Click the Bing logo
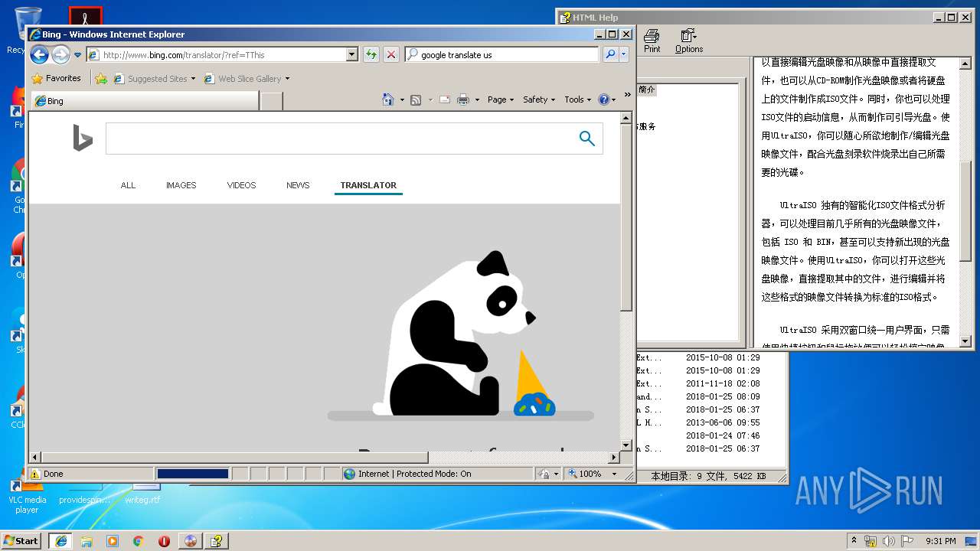Viewport: 980px width, 551px height. click(83, 139)
